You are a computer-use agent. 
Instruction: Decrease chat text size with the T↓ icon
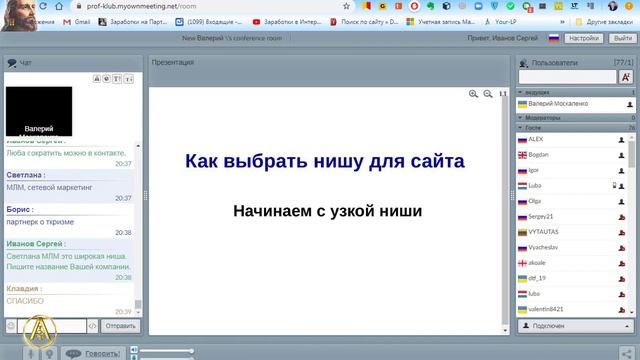click(x=129, y=78)
